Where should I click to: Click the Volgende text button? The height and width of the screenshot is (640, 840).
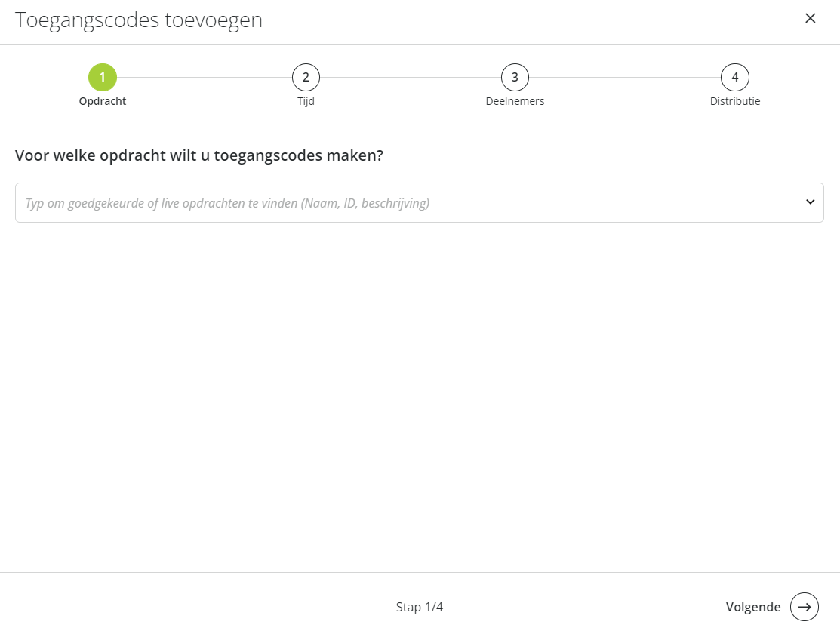(753, 607)
